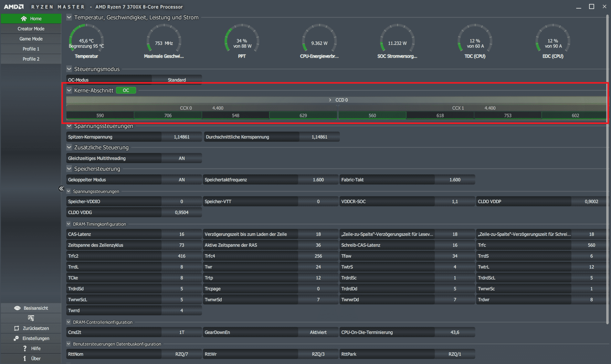611x364 pixels.
Task: Click the Speichertaktfrequenz 1.600 value
Action: [x=318, y=180]
